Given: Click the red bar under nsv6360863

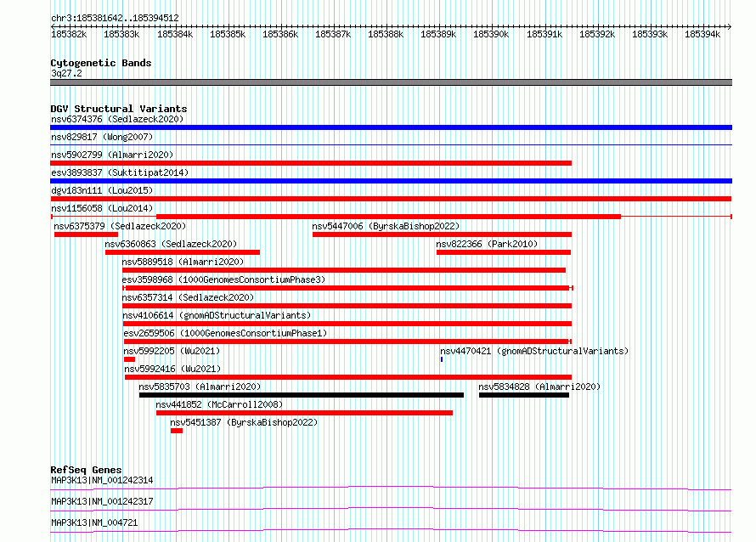Looking at the screenshot, I should 183,252.
